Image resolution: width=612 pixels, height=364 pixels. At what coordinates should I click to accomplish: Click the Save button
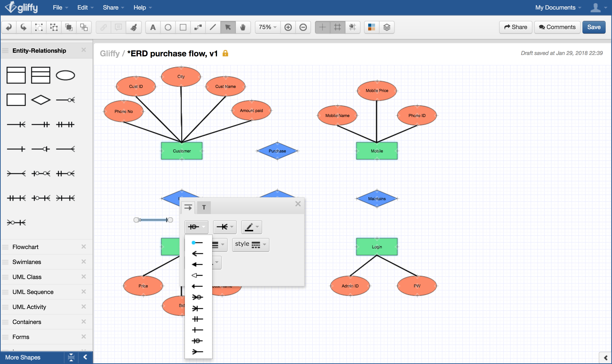[594, 27]
